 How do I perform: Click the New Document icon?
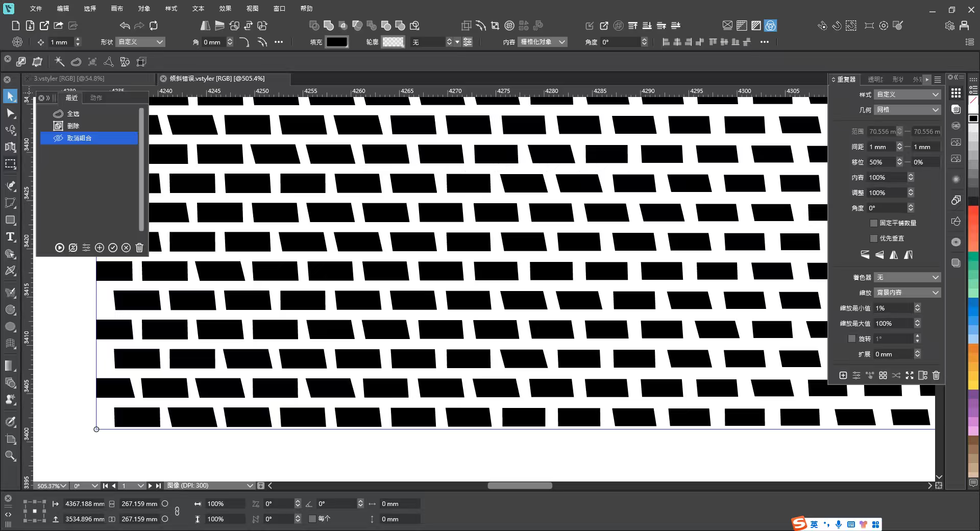coord(15,26)
